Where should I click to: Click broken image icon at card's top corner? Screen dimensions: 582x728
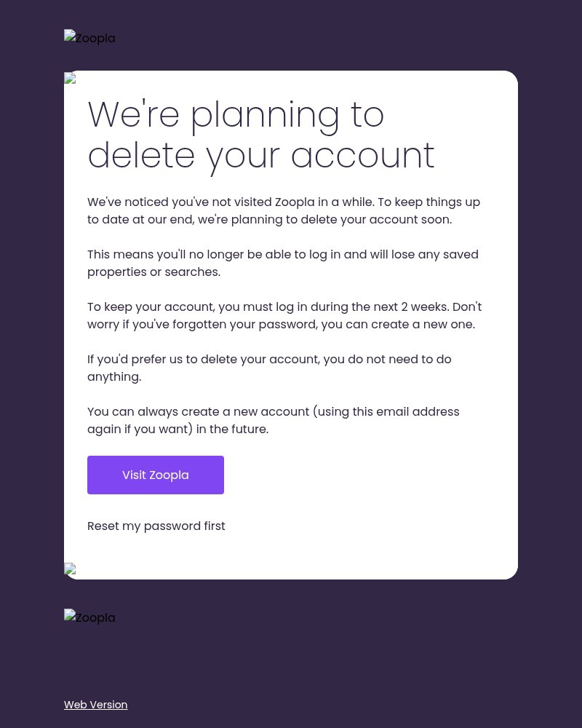tap(70, 79)
